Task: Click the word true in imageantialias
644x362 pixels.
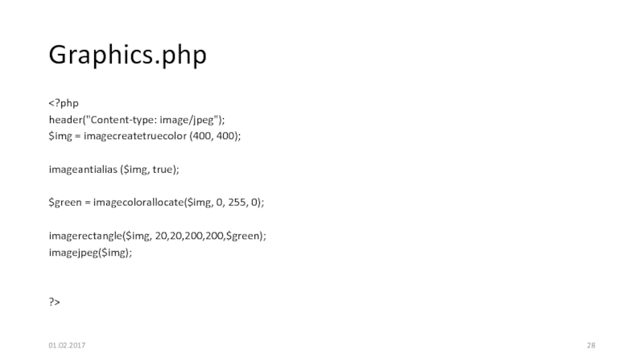Action: click(163, 170)
